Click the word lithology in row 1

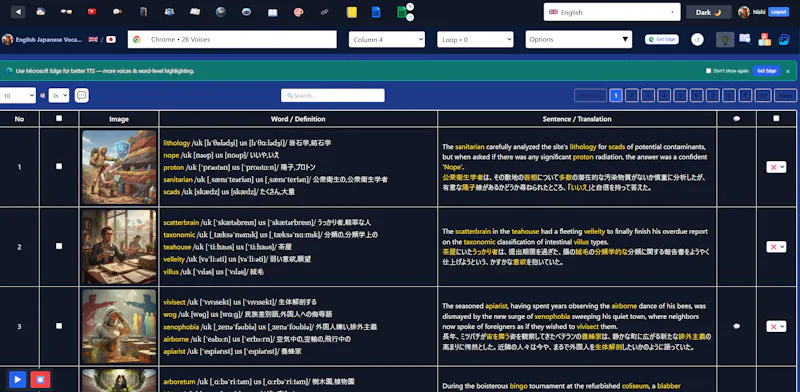pyautogui.click(x=177, y=143)
